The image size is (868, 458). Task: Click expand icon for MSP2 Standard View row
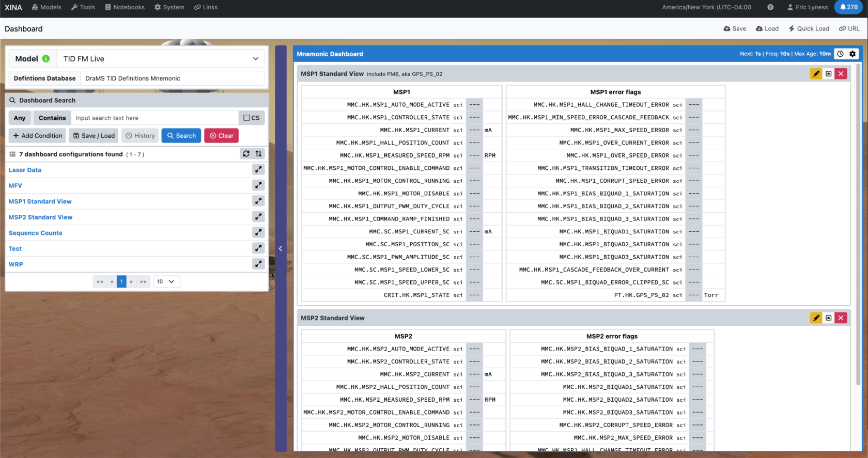click(258, 216)
